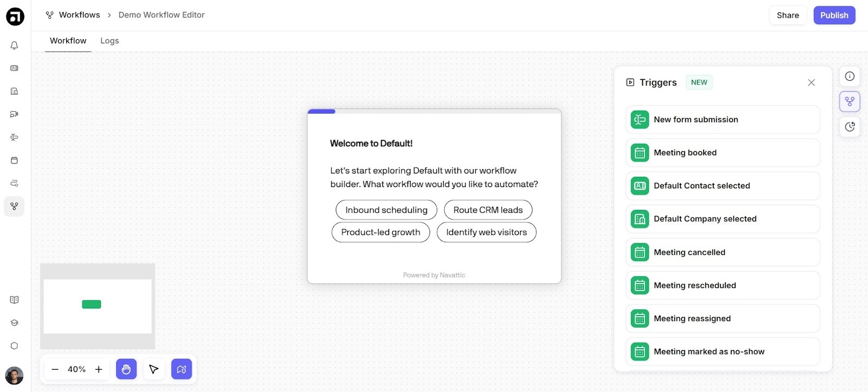Open the version history clock icon
Viewport: 868px width, 392px height.
tap(850, 127)
